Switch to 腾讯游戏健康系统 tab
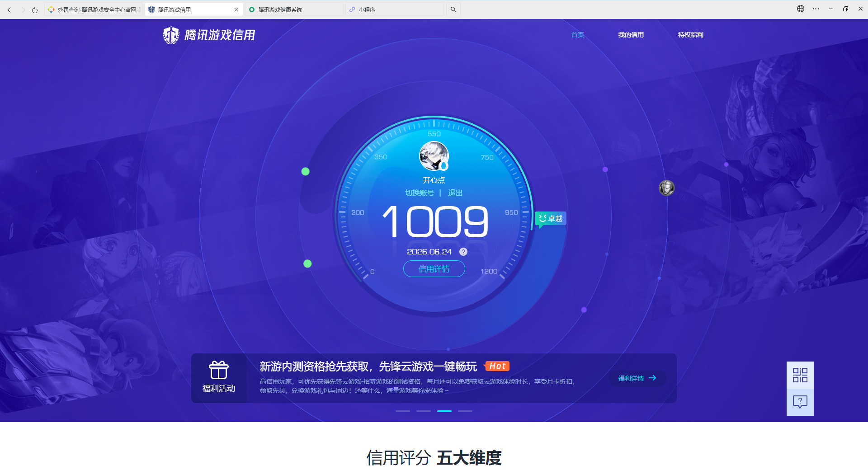Screen dimensions: 868x470 [294, 9]
